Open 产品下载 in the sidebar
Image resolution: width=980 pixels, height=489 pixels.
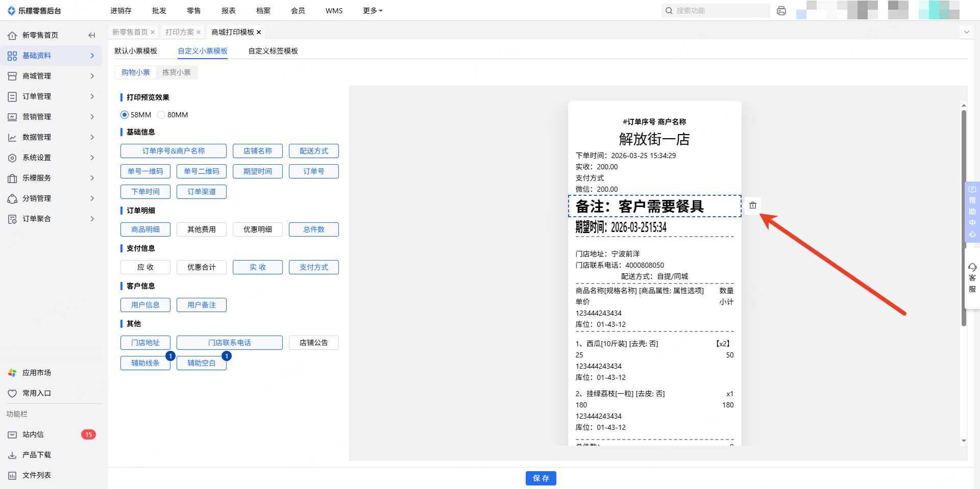[x=36, y=455]
